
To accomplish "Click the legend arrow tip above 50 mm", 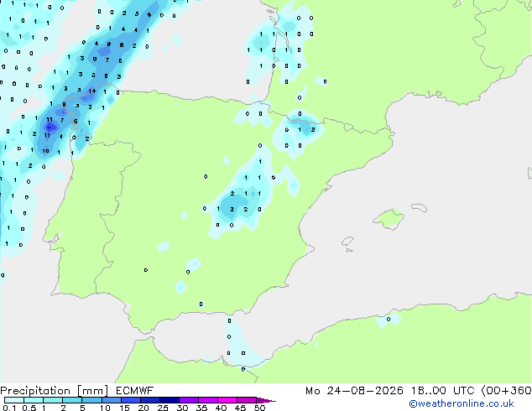I will click(266, 400).
